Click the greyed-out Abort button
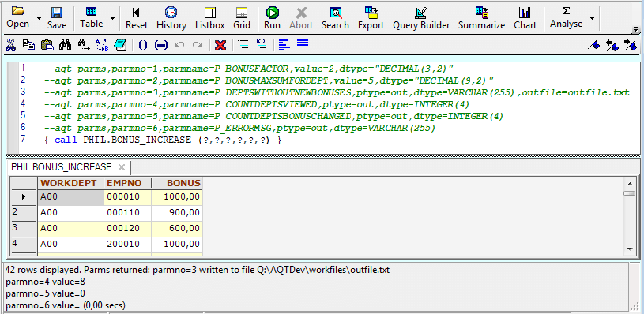Viewport: 644px width, 314px height. [x=301, y=18]
